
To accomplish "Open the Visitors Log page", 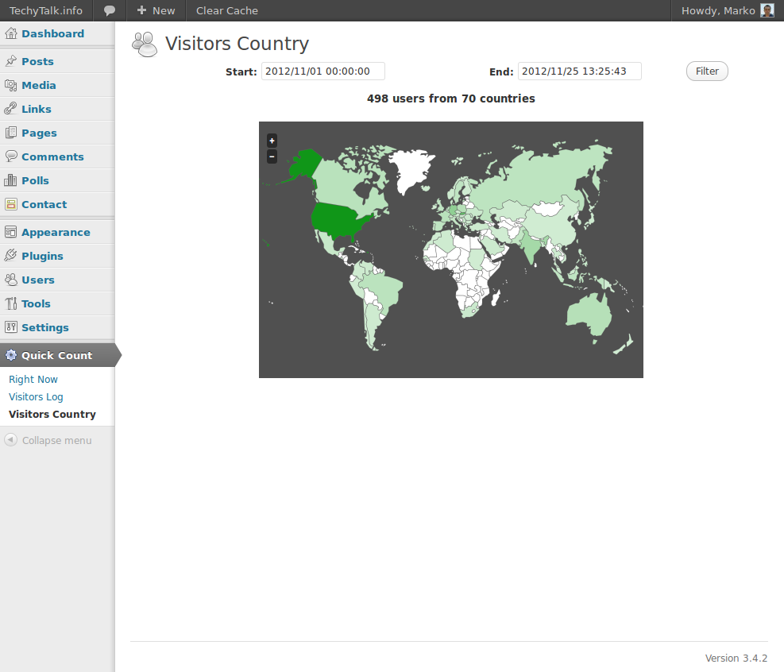I will [x=36, y=396].
